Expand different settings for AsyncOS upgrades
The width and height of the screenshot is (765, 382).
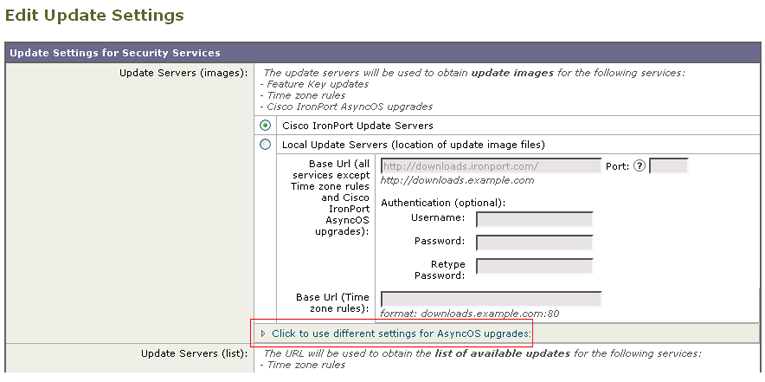(263, 334)
